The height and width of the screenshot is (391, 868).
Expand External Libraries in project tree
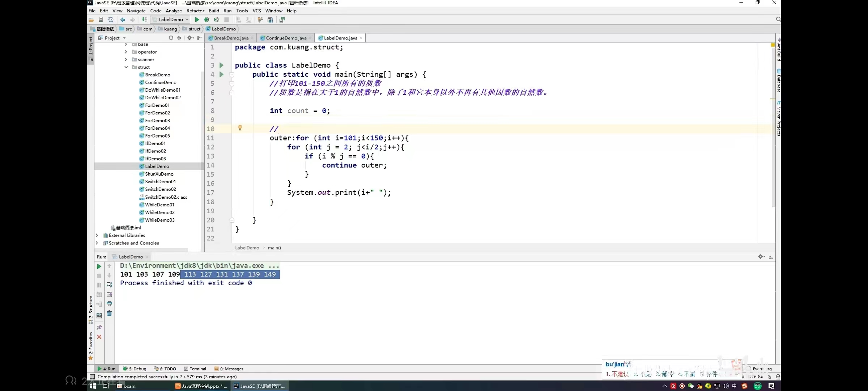pos(97,235)
